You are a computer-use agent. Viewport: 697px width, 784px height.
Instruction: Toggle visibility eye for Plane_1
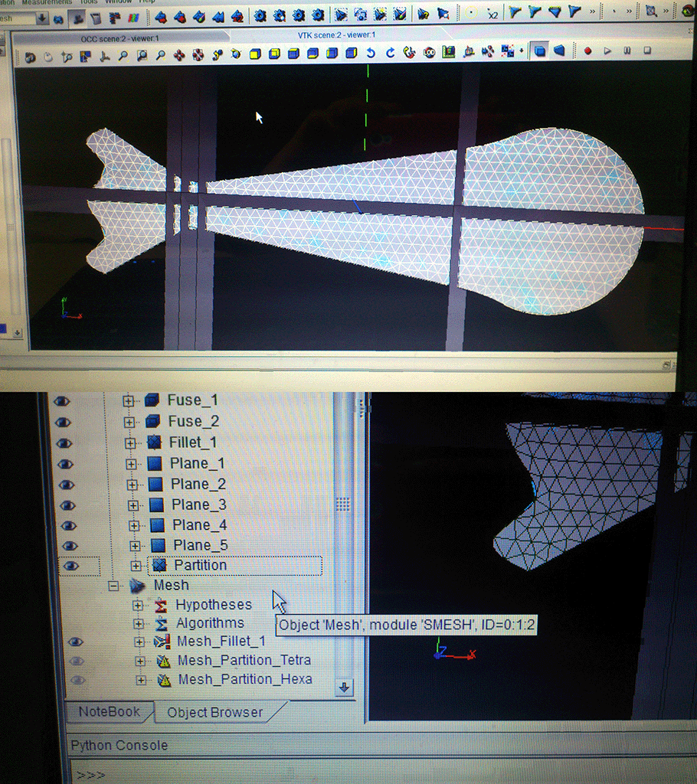click(x=65, y=465)
